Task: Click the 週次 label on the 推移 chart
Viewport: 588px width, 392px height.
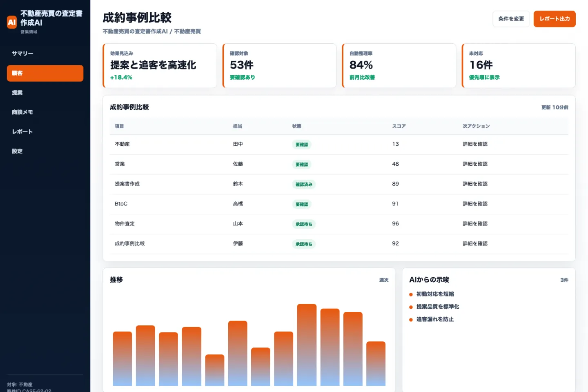Action: pyautogui.click(x=383, y=280)
